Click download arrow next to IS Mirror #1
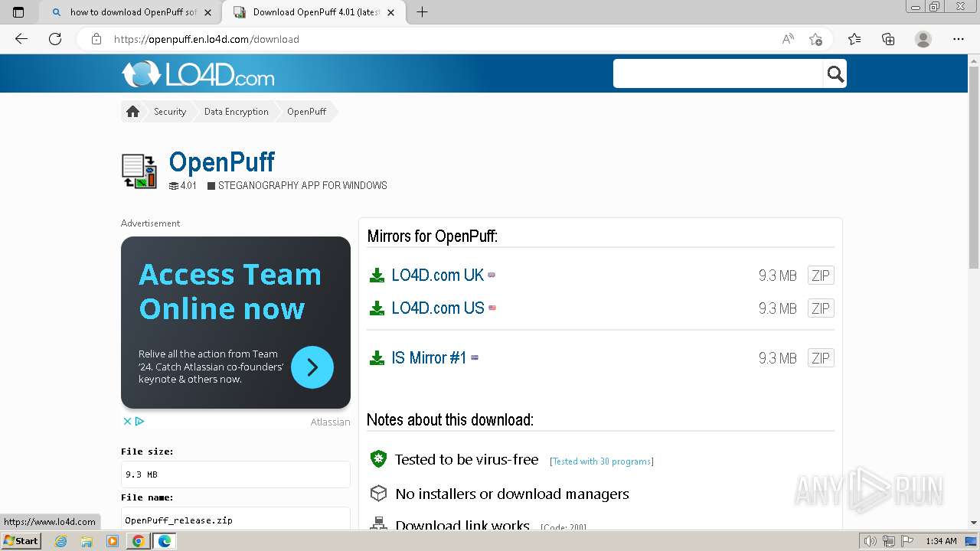The image size is (980, 551). pyautogui.click(x=377, y=358)
